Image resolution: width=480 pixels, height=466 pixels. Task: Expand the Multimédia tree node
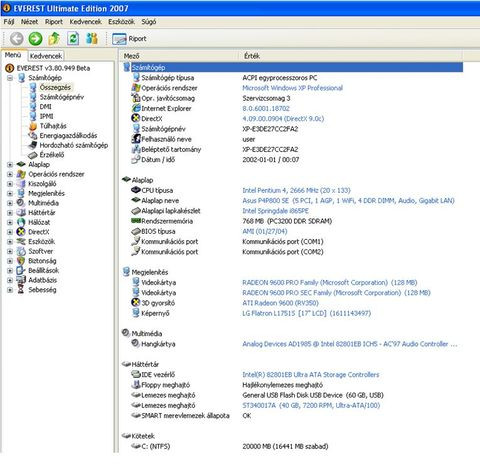coord(10,203)
